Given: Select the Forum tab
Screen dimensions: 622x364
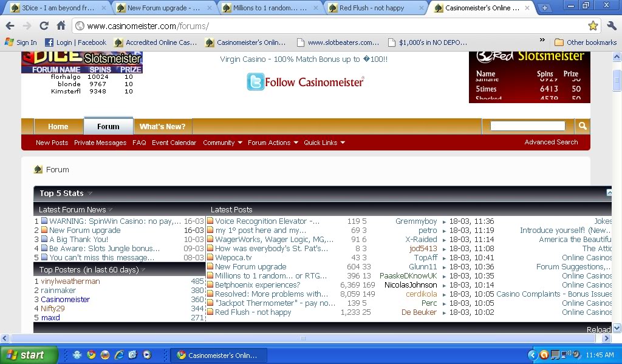Looking at the screenshot, I should point(108,126).
